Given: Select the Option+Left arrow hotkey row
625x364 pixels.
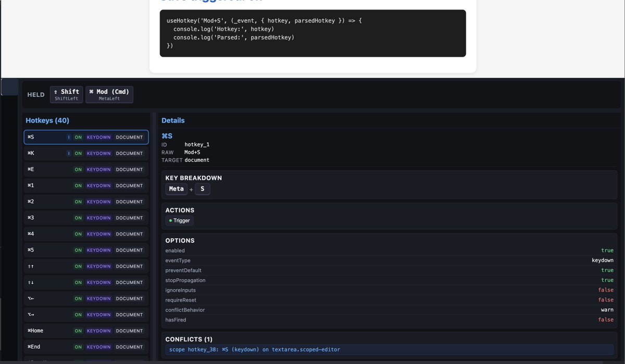Looking at the screenshot, I should click(x=86, y=298).
